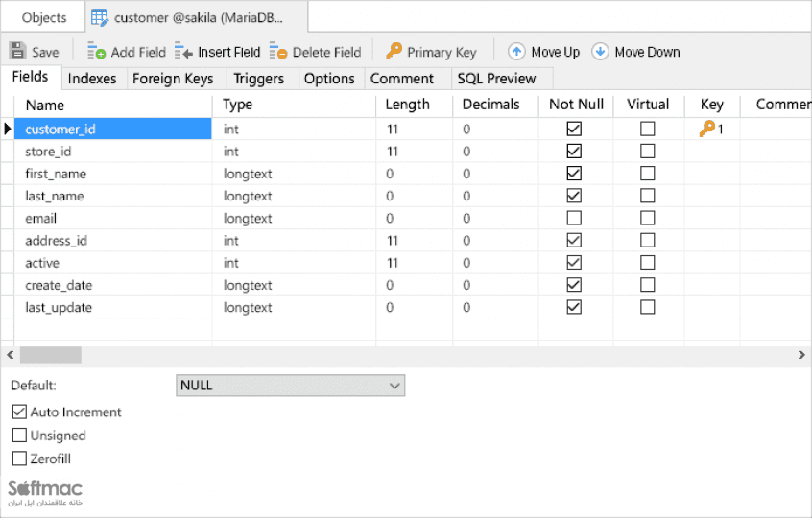This screenshot has width=812, height=518.
Task: Disable the Auto Increment checkbox
Action: 19,412
